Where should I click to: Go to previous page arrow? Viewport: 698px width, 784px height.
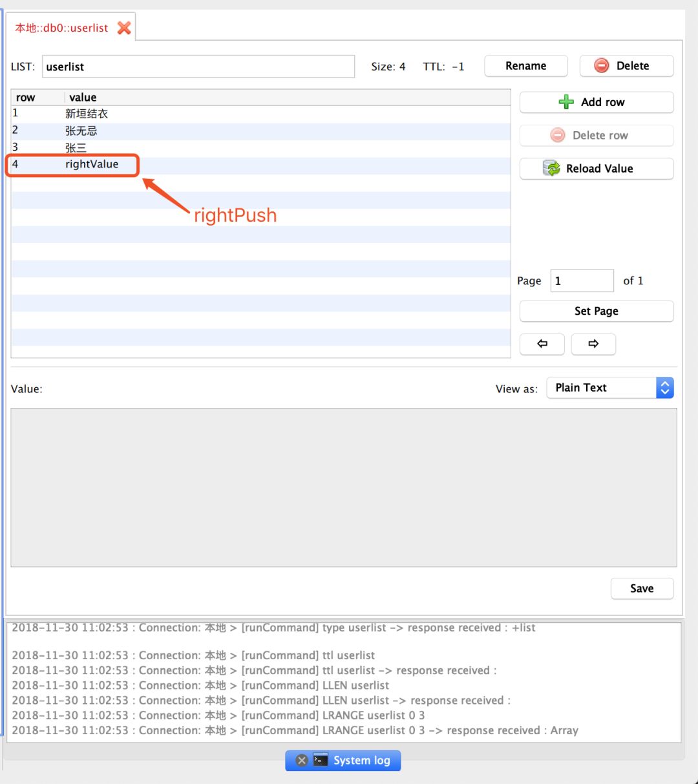click(x=542, y=344)
